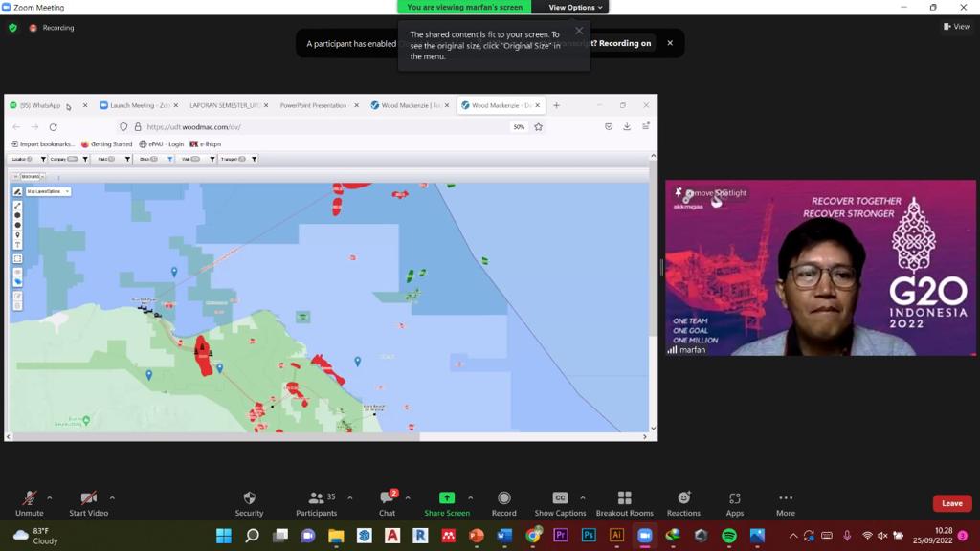Switch to the LAPORAN SEMESTER browser tab
Image resolution: width=980 pixels, height=551 pixels.
click(x=225, y=105)
